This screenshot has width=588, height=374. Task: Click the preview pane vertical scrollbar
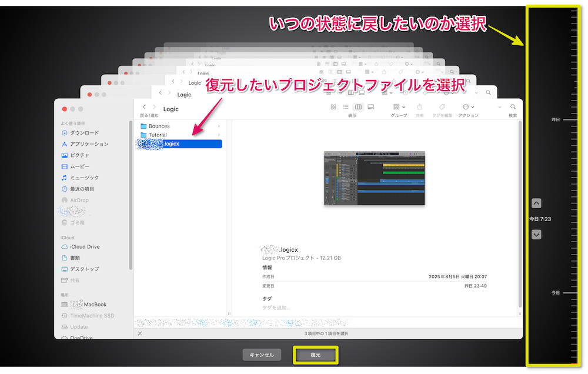pos(520,214)
